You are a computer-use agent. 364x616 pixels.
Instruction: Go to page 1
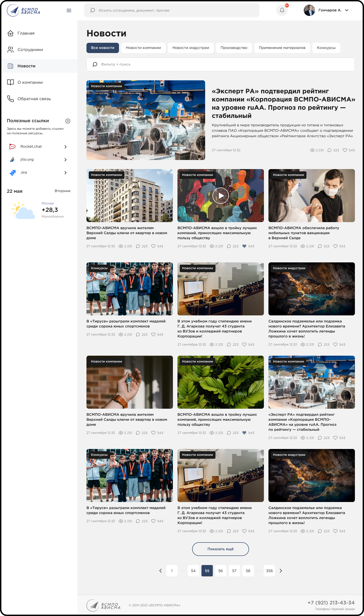(x=172, y=571)
